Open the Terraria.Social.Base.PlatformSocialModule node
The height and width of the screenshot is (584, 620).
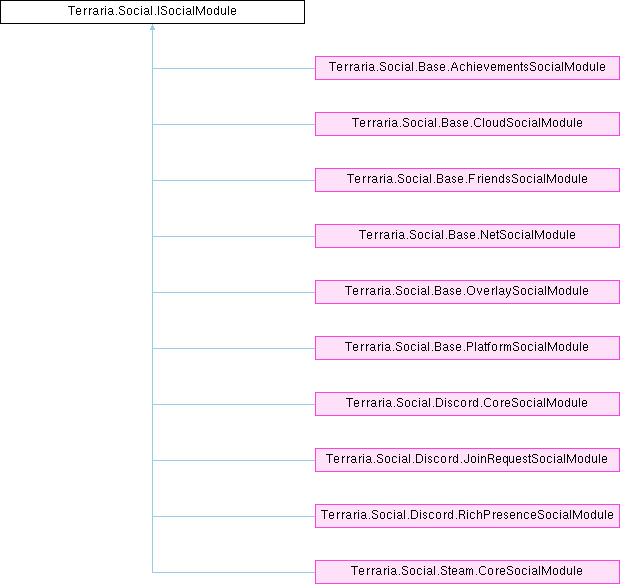coord(467,348)
